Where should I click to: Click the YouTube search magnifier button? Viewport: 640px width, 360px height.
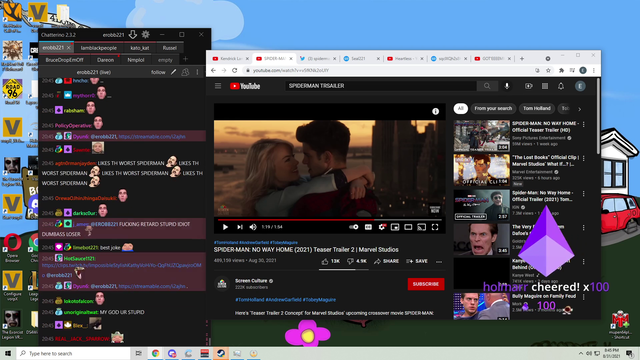pyautogui.click(x=487, y=86)
